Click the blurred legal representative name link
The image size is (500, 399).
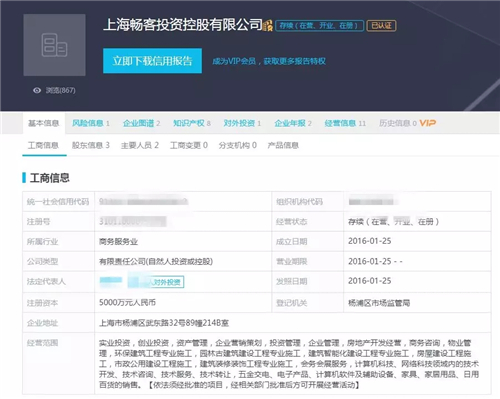[x=111, y=282]
